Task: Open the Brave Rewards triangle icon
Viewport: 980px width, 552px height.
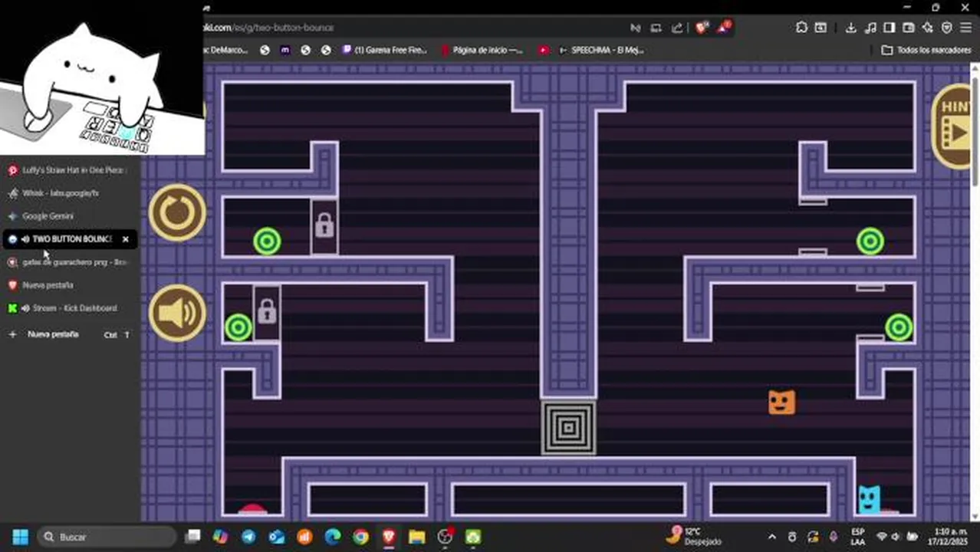Action: click(724, 28)
